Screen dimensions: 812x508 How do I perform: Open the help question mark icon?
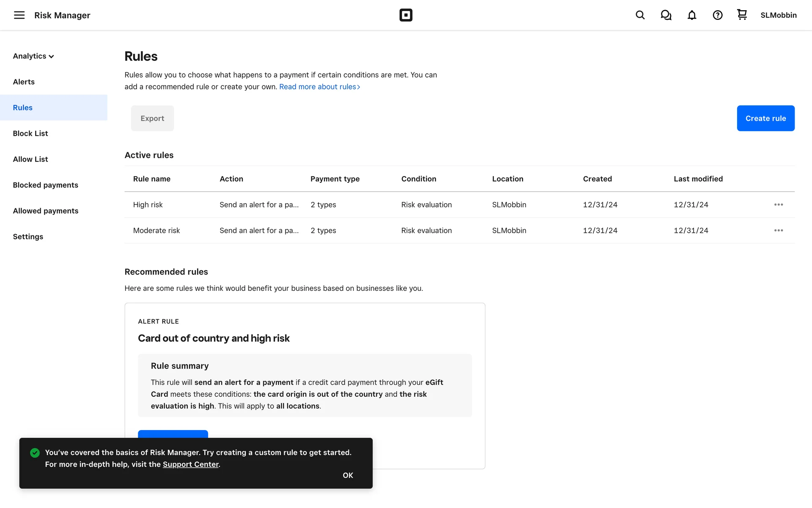[717, 15]
